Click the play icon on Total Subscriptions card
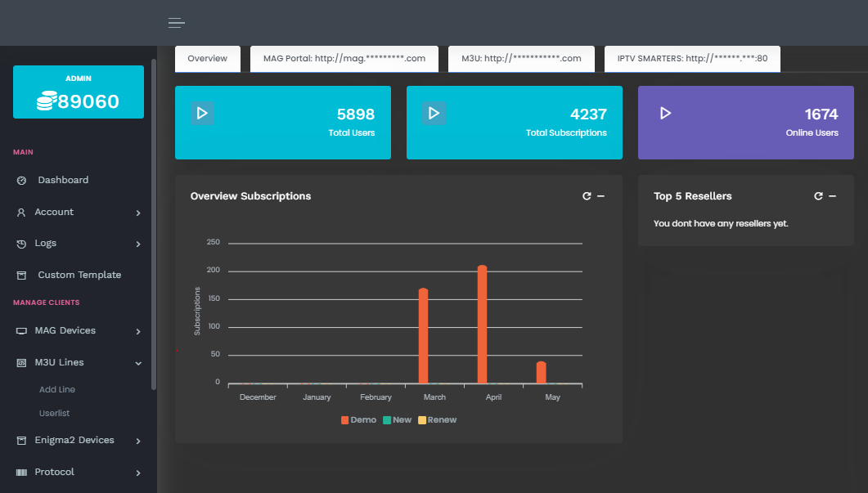868x493 pixels. pos(434,113)
